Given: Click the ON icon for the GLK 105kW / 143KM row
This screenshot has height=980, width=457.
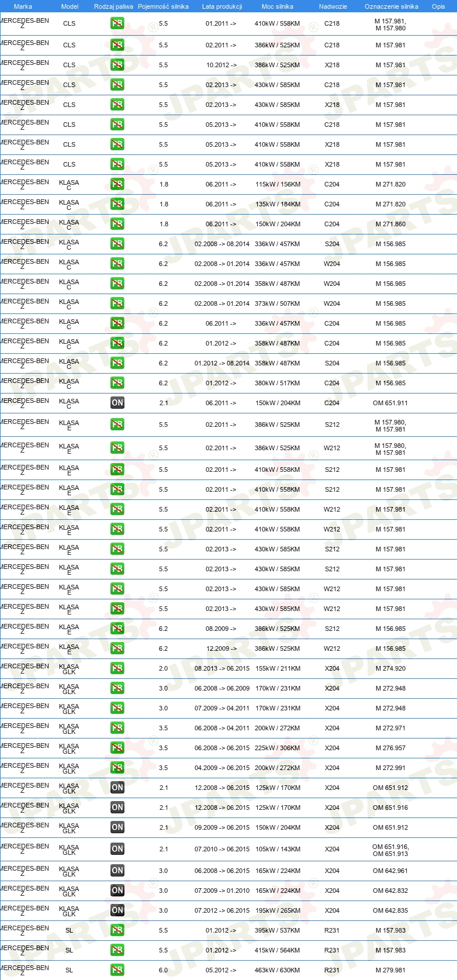Looking at the screenshot, I should 117,849.
